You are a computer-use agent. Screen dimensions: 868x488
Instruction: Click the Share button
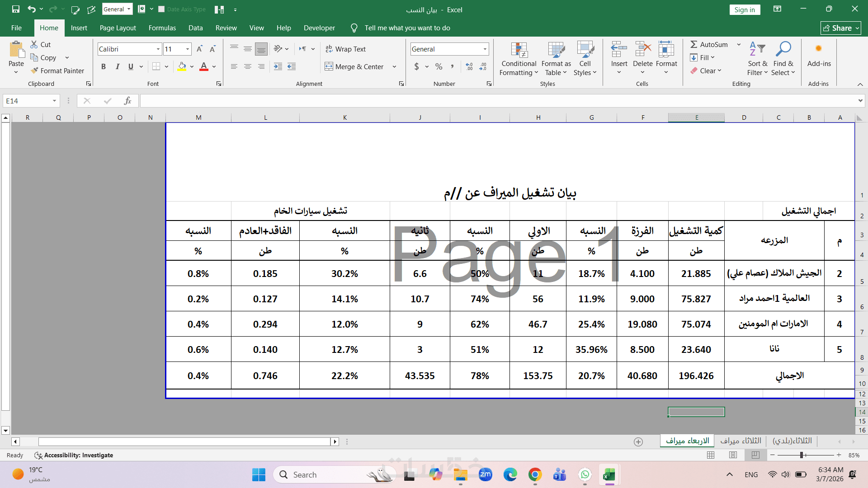[840, 28]
